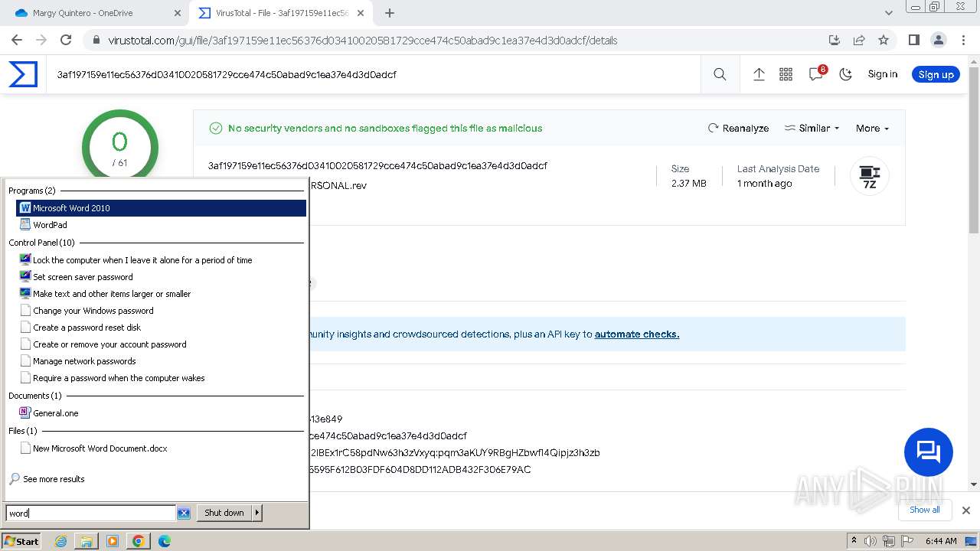Viewport: 980px width, 551px height.
Task: Click the Shut down button
Action: pyautogui.click(x=224, y=513)
